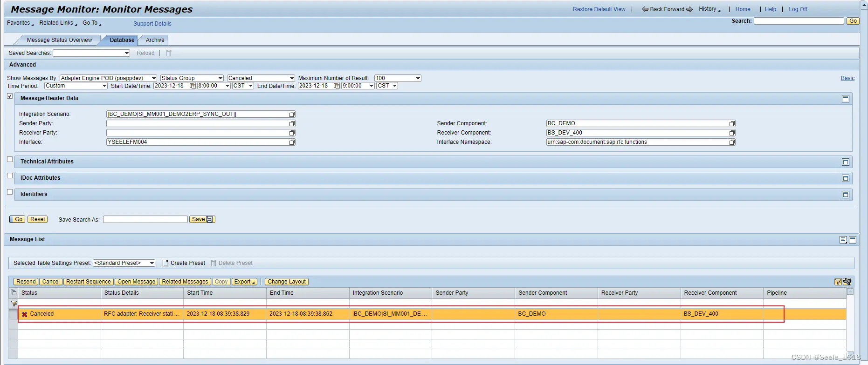This screenshot has height=365, width=868.
Task: Open End Date calendar picker icon
Action: pos(337,86)
